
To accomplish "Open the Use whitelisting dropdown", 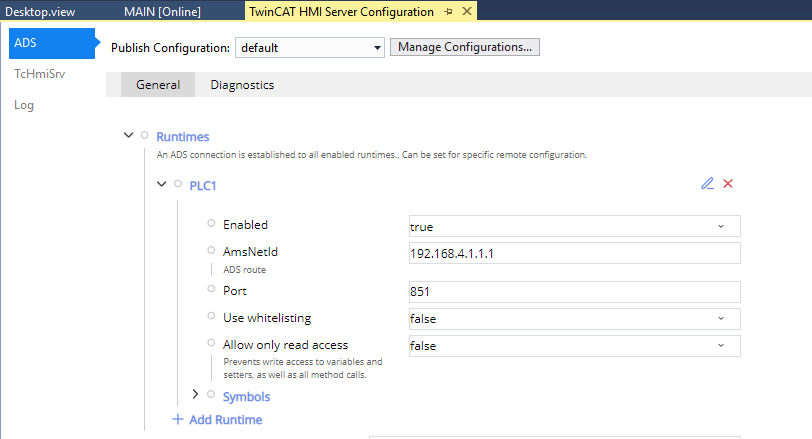I will (x=574, y=319).
